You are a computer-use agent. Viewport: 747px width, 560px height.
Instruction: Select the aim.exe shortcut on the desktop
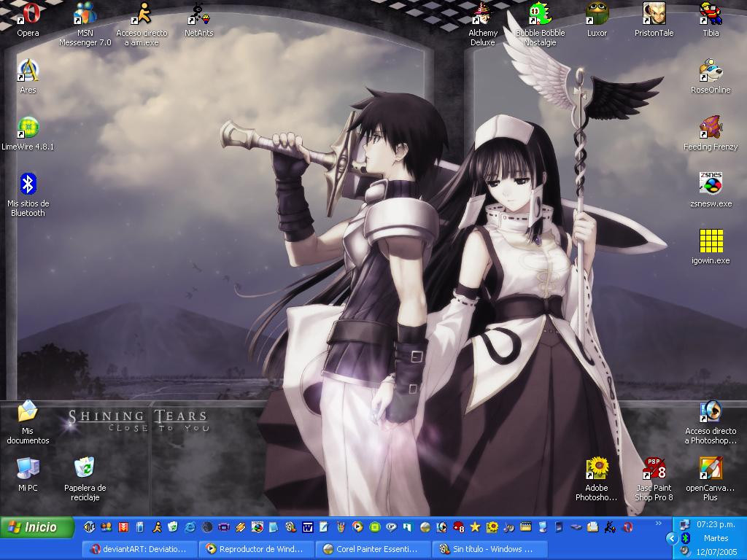(x=142, y=24)
